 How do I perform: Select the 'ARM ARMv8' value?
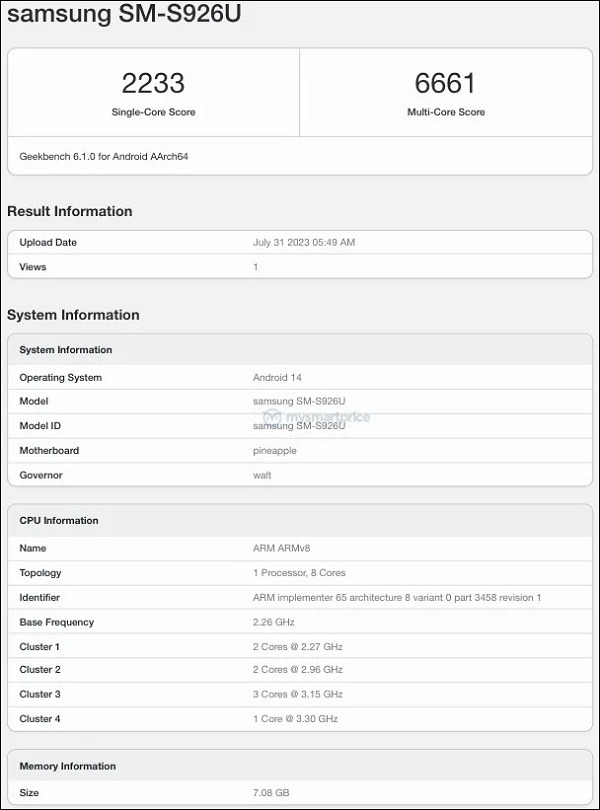click(281, 548)
